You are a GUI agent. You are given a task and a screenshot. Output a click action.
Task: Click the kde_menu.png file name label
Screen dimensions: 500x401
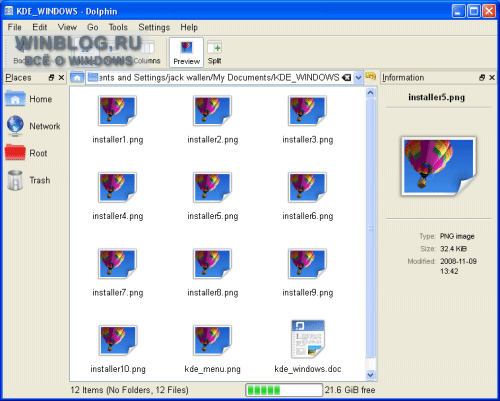(213, 369)
